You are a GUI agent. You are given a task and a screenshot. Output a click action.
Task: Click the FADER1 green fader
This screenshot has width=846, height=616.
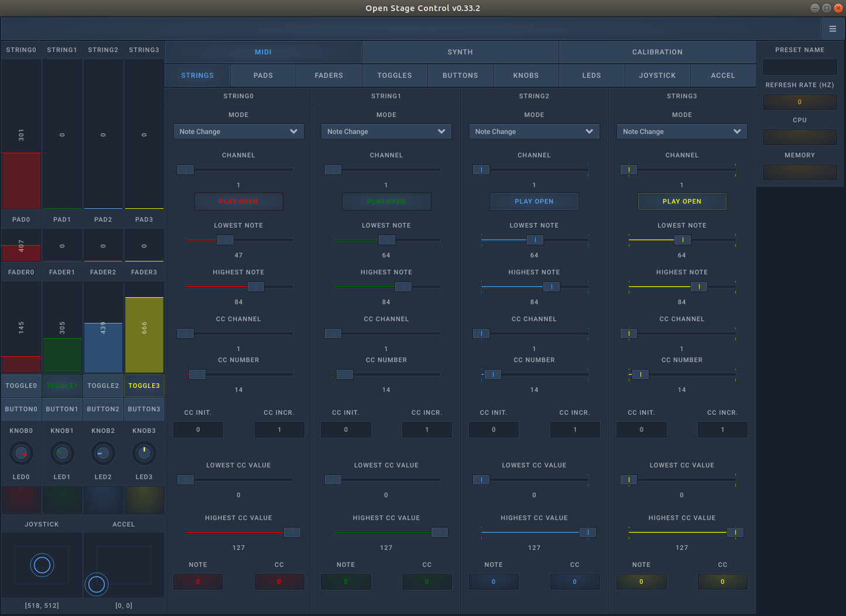tap(62, 328)
